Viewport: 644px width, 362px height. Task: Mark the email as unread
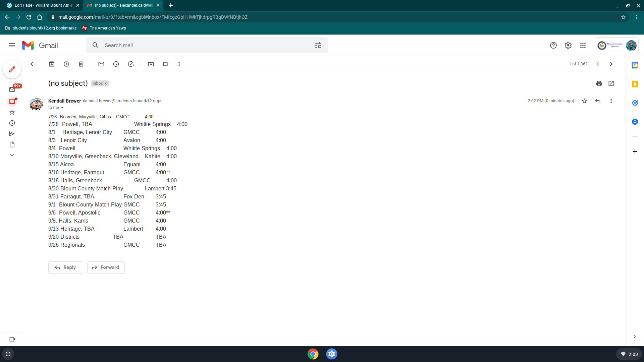point(101,64)
